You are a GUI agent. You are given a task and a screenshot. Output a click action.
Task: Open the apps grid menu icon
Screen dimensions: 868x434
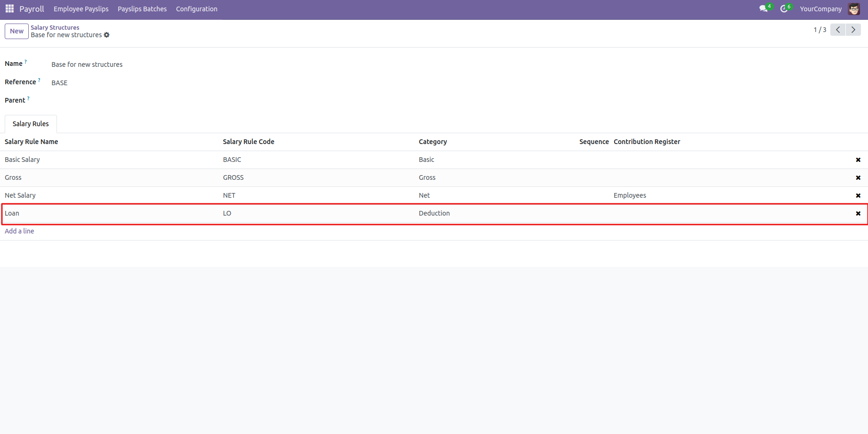(x=9, y=9)
